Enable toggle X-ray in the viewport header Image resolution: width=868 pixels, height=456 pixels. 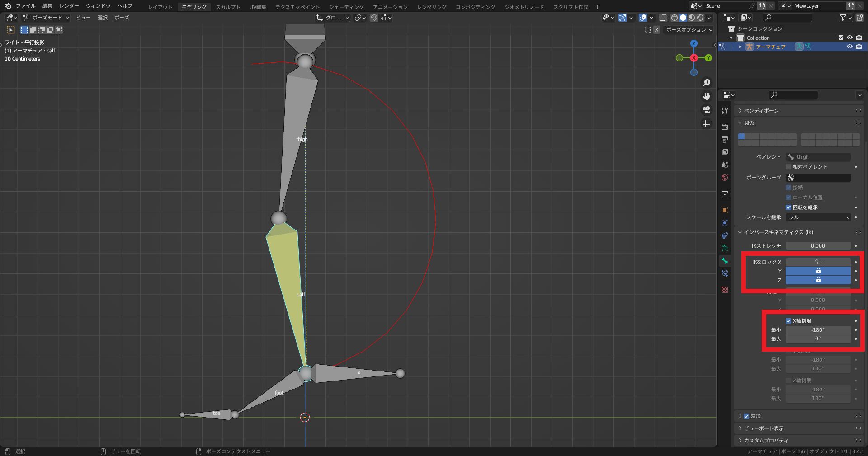pyautogui.click(x=663, y=18)
